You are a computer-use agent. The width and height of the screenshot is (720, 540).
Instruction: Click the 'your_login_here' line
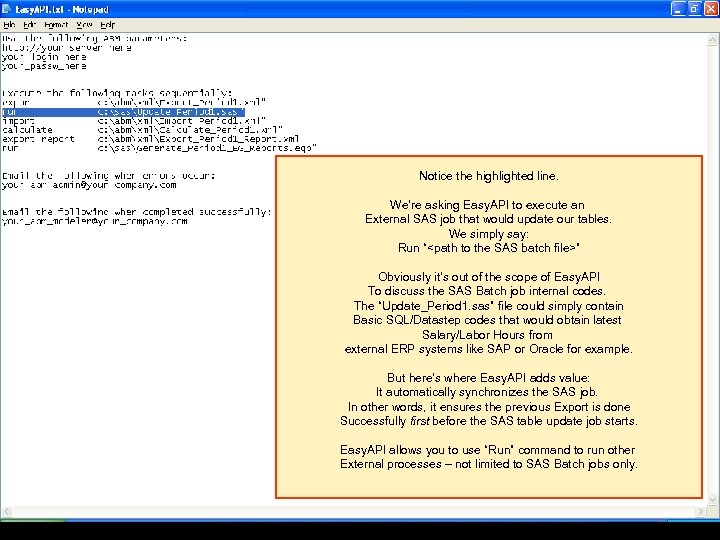[44, 57]
